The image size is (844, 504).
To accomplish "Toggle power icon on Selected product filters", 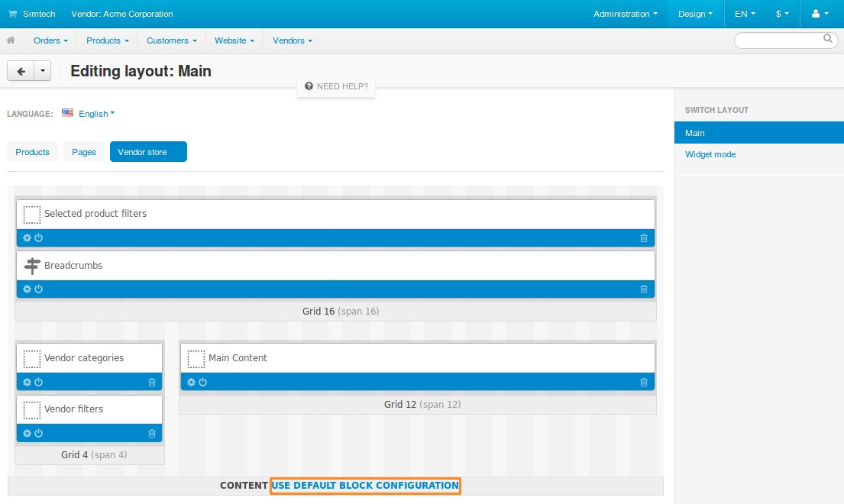I will tap(39, 237).
